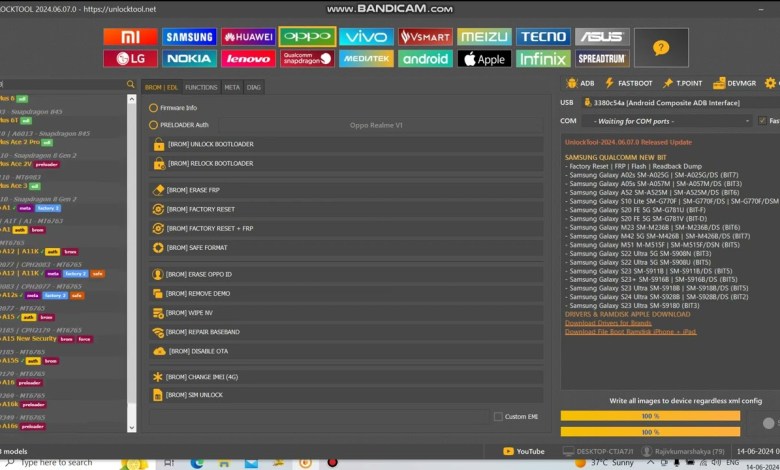Screen dimensions: 780x470
Task: Select the Tecno brand logo
Action: (x=543, y=37)
